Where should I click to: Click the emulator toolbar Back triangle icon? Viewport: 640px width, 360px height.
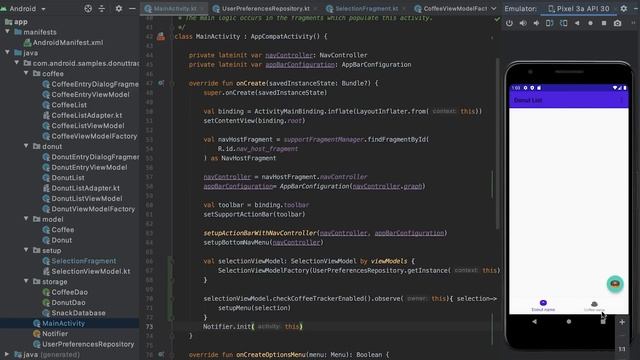click(577, 23)
